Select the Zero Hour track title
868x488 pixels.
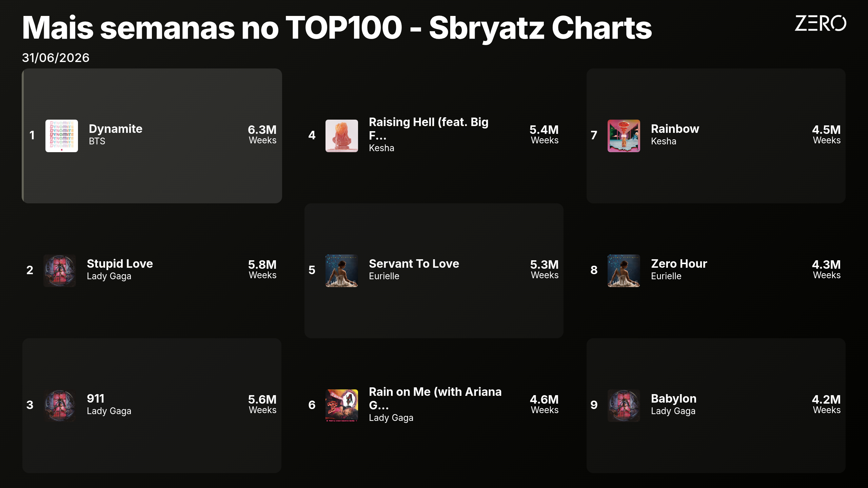pyautogui.click(x=679, y=264)
